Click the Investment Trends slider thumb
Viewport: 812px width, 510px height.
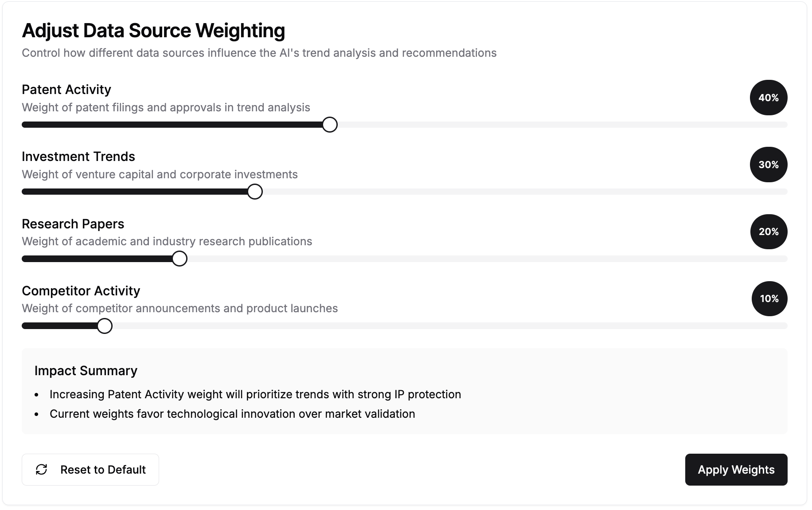(255, 192)
